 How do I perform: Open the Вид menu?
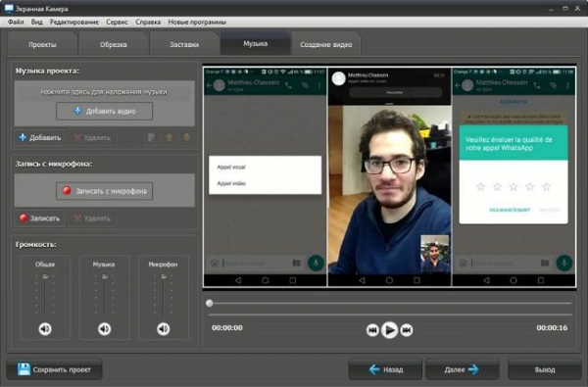[x=37, y=23]
